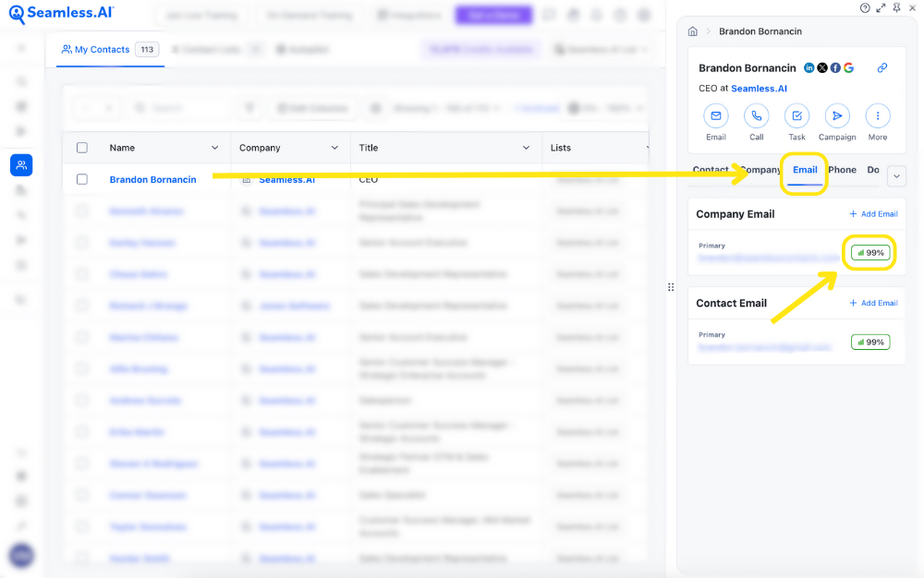Open Seamless.AI company link in panel header

point(759,89)
